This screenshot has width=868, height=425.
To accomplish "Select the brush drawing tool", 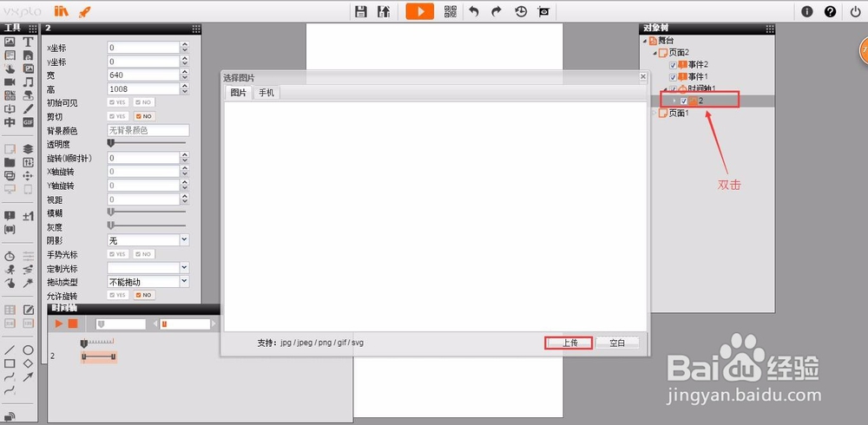I will pyautogui.click(x=28, y=108).
